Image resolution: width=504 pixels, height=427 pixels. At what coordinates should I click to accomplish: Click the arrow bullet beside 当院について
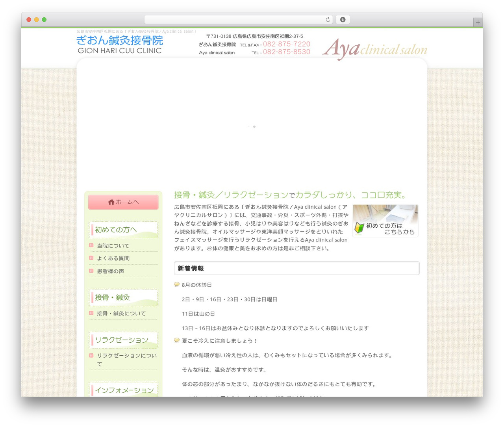click(x=91, y=245)
